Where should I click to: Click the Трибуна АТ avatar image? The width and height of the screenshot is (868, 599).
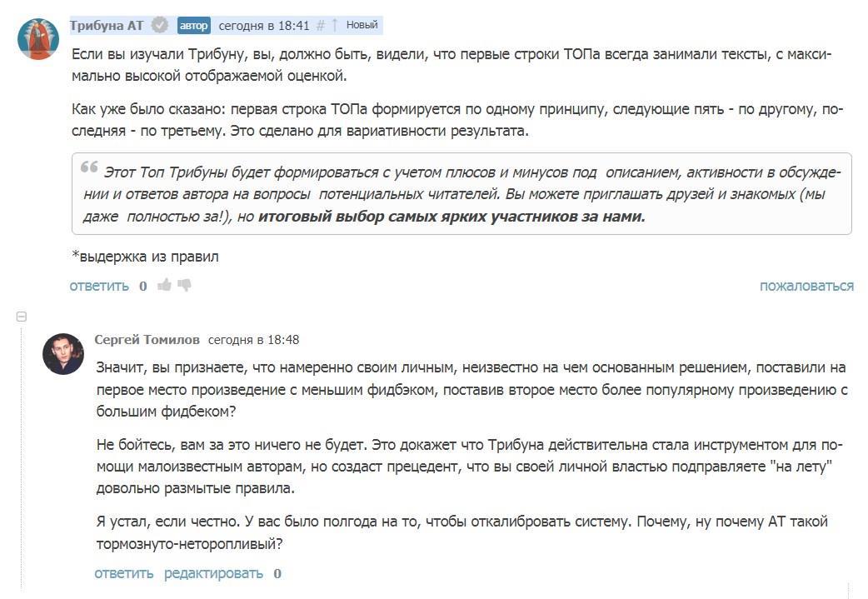[38, 38]
